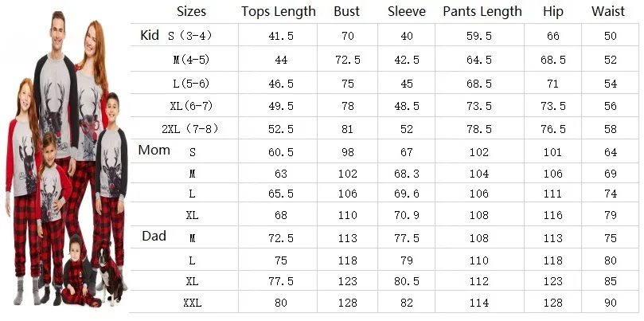
Task: Click the Dad XXL bust value 128
Action: point(347,303)
